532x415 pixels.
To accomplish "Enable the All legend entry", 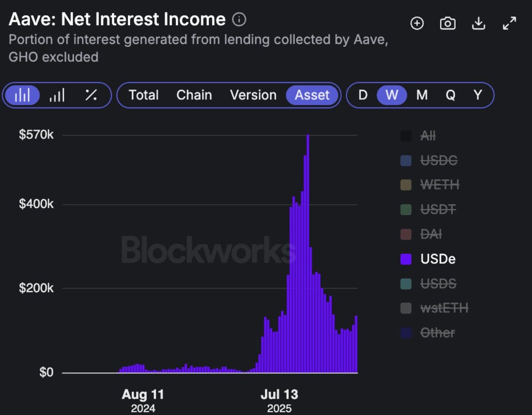I will [x=428, y=136].
